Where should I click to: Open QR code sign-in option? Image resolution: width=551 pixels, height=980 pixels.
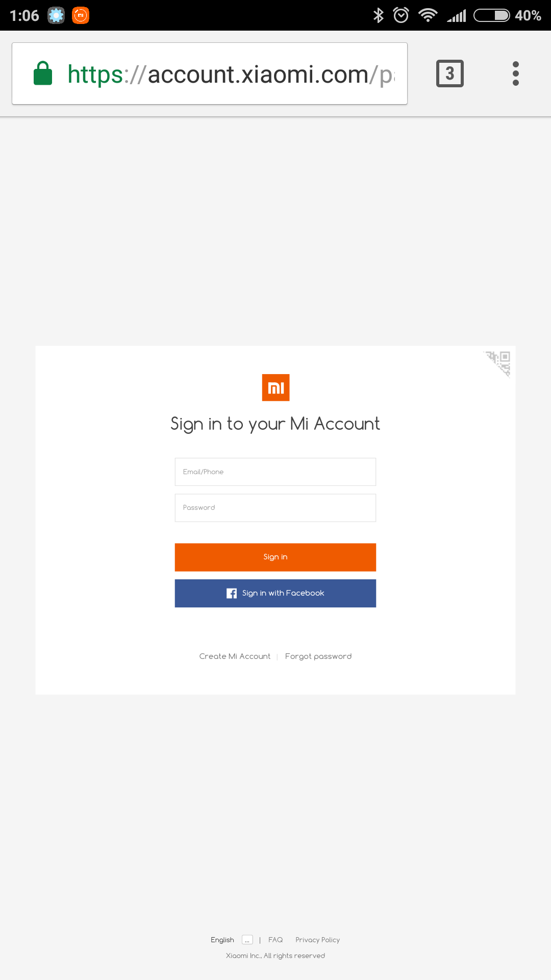(x=498, y=363)
